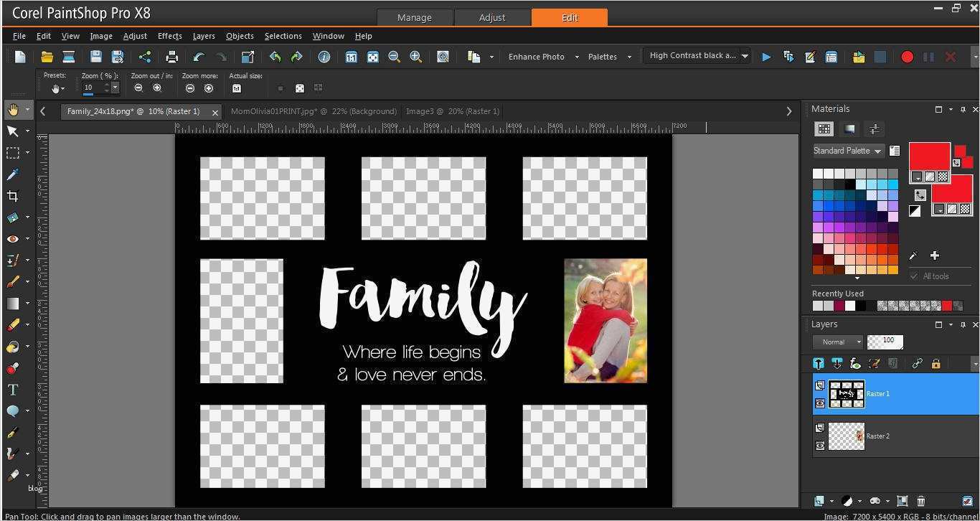Click the Enhance Photo button
This screenshot has height=521, width=980.
pyautogui.click(x=536, y=56)
